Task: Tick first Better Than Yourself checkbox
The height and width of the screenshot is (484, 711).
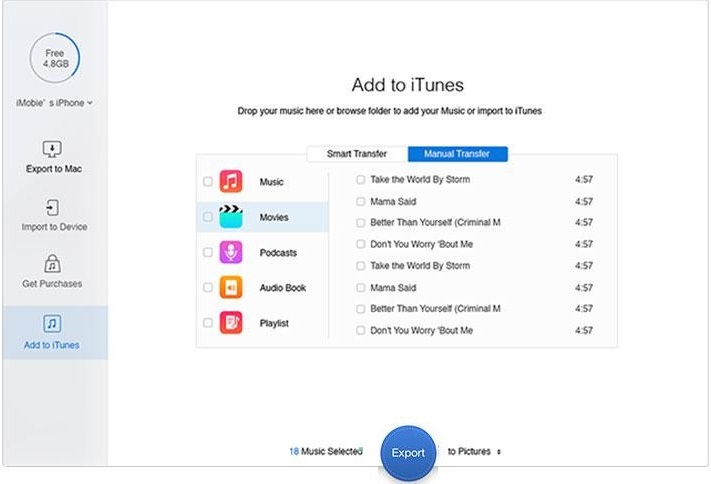Action: (360, 223)
